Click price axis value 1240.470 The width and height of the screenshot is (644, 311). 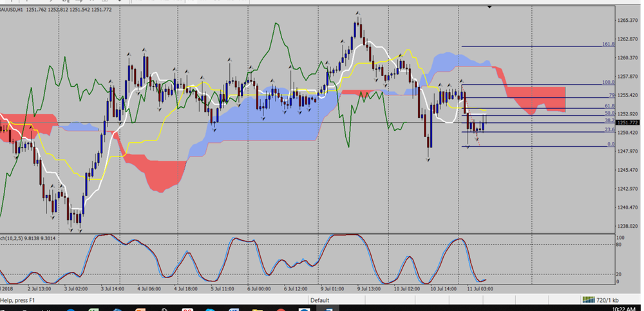pyautogui.click(x=627, y=207)
